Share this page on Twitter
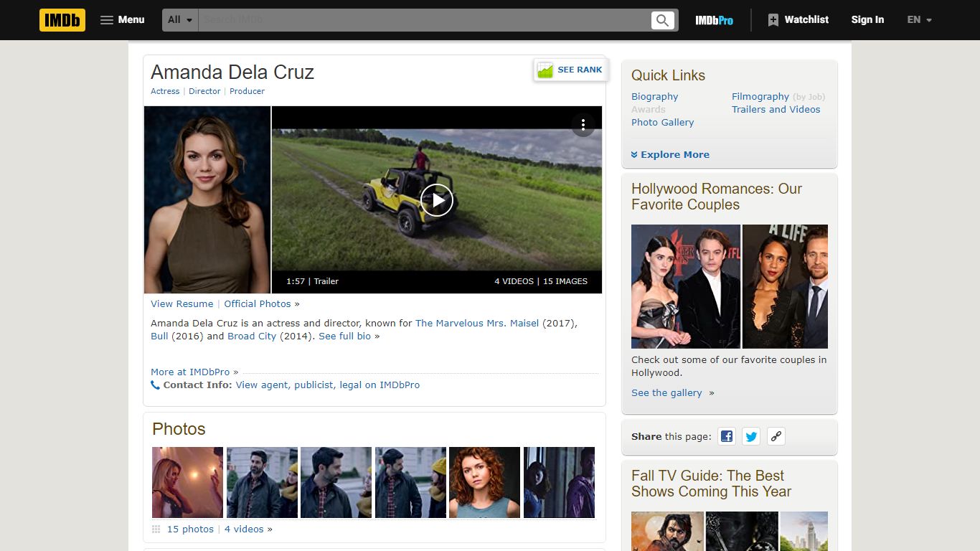The width and height of the screenshot is (980, 551). click(751, 436)
